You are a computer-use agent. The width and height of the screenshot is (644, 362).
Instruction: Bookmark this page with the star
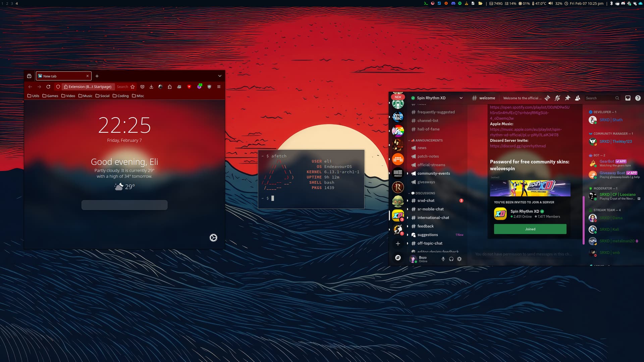(133, 86)
